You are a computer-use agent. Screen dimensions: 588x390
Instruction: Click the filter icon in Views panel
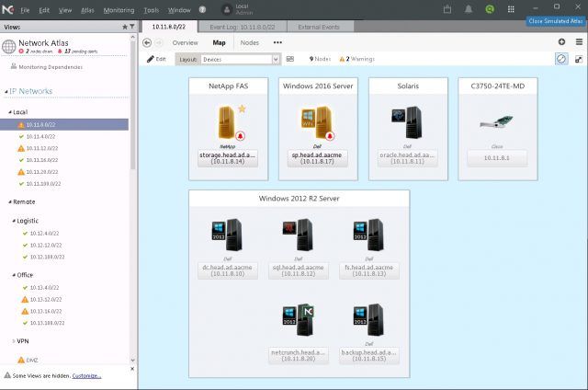pos(132,27)
